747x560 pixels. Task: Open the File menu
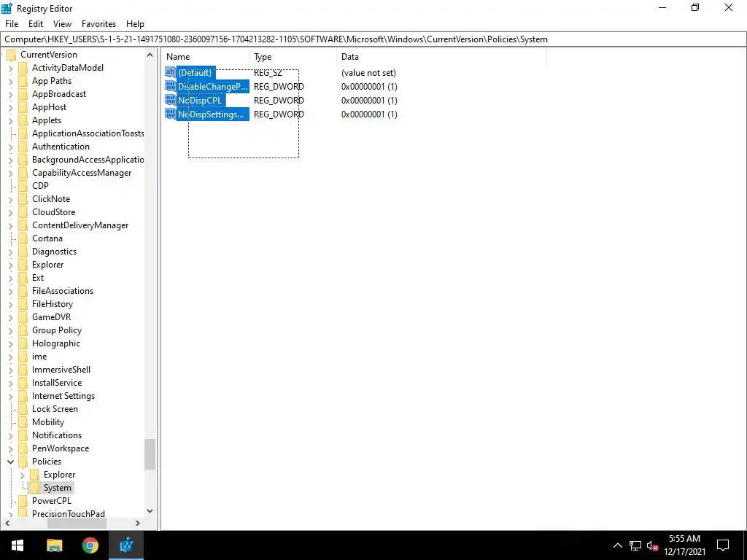tap(12, 24)
